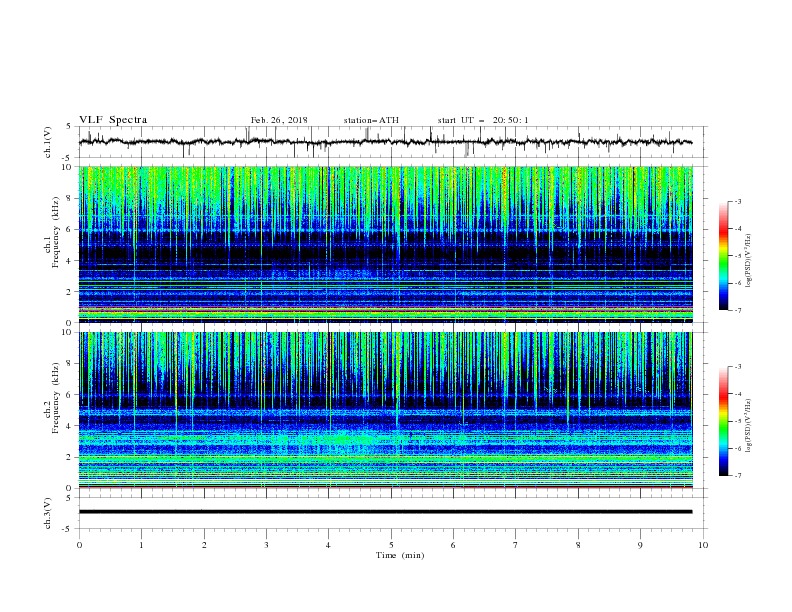Click time axis tick label "5"
The image size is (792, 612).
[x=391, y=545]
